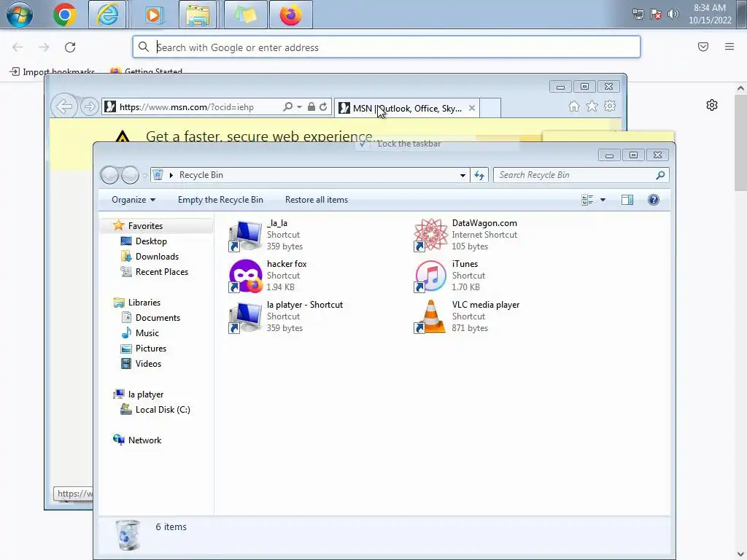Click refresh button beside Recycle Bin address
Viewport: 747px width, 560px height.
tap(479, 175)
